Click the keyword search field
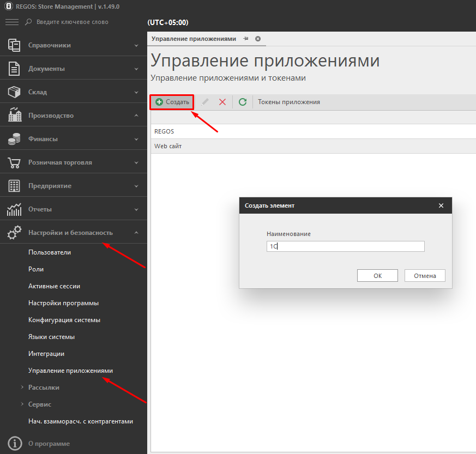 73,22
